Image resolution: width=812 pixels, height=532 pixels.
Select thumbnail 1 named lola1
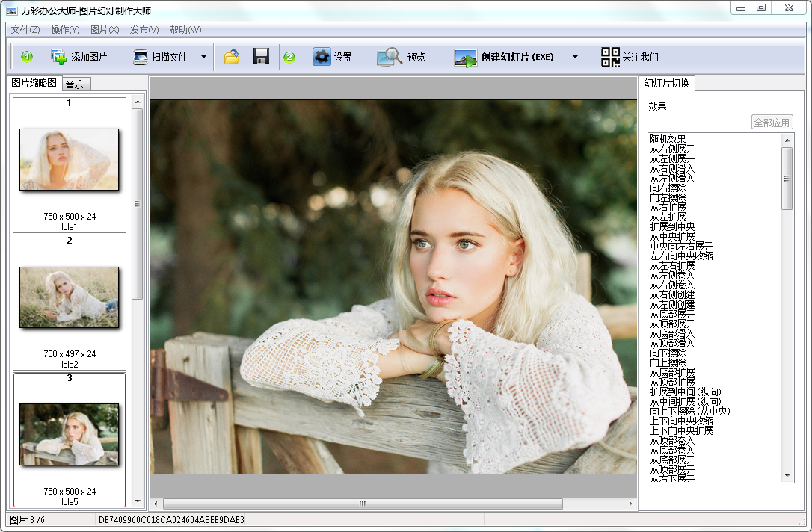pos(69,159)
